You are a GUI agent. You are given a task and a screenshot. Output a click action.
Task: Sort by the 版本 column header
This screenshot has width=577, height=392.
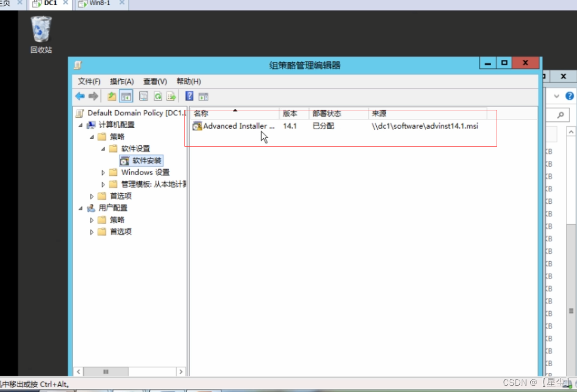coord(294,114)
